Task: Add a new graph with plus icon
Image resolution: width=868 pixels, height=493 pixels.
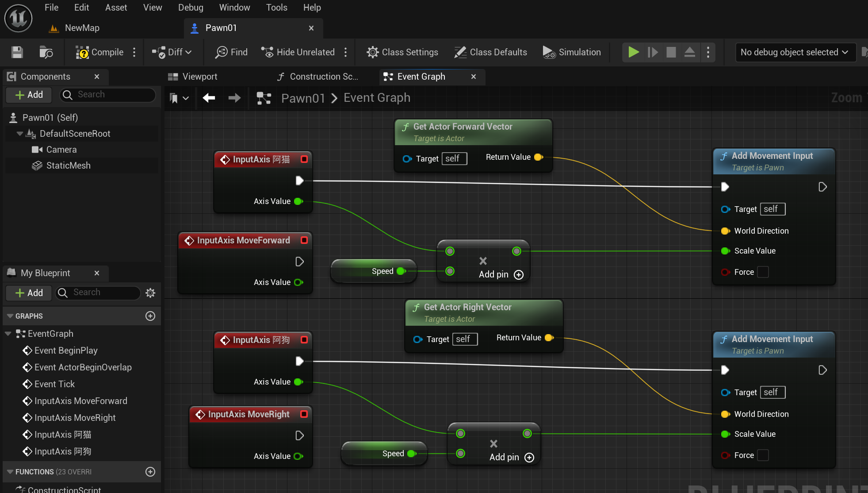Action: [150, 316]
